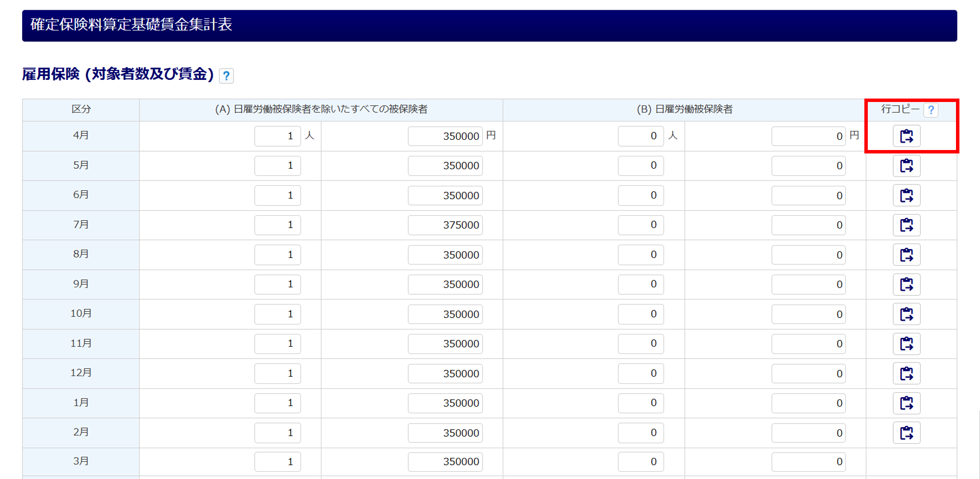Focus 11月 insured count field (A)
The image size is (980, 479).
point(277,344)
